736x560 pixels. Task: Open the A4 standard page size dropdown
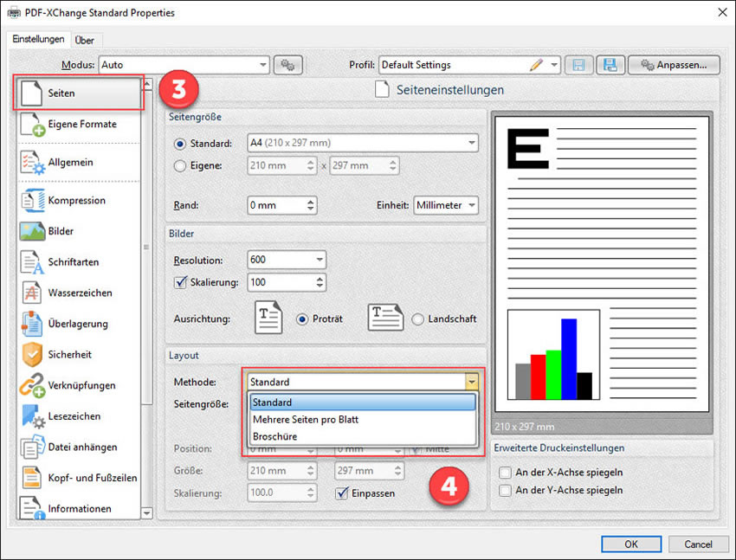point(362,143)
